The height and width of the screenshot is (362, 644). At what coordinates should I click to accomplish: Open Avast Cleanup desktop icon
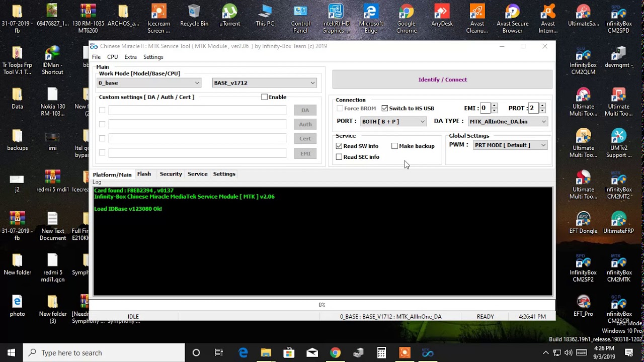pyautogui.click(x=477, y=19)
